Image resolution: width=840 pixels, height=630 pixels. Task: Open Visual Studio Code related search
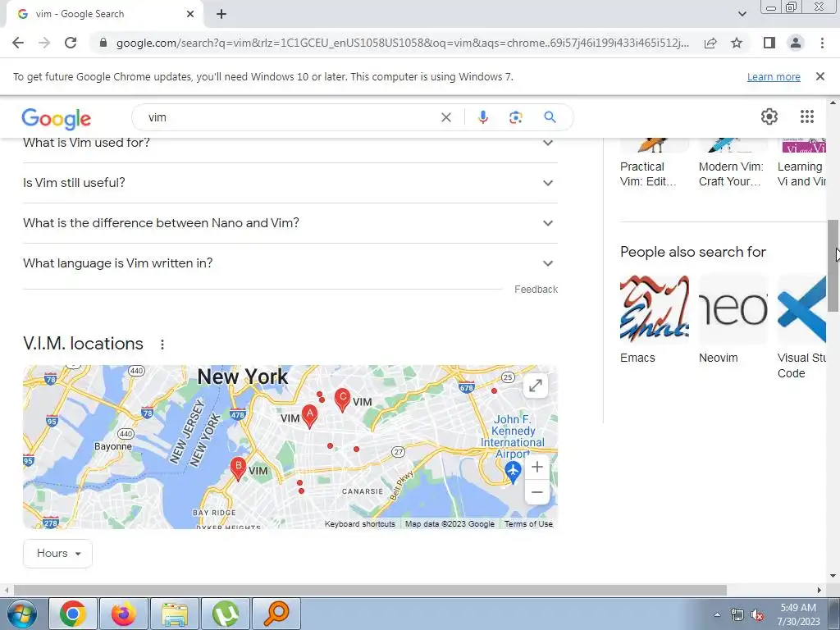point(801,326)
